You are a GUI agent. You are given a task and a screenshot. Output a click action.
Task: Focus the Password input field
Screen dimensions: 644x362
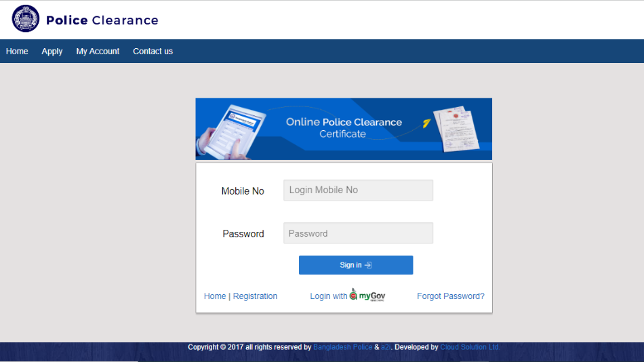point(358,233)
